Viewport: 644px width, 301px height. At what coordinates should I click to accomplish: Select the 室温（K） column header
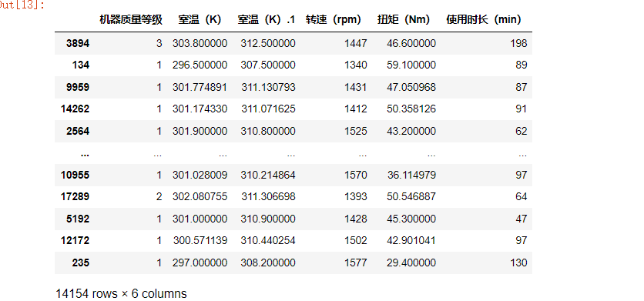tap(200, 20)
